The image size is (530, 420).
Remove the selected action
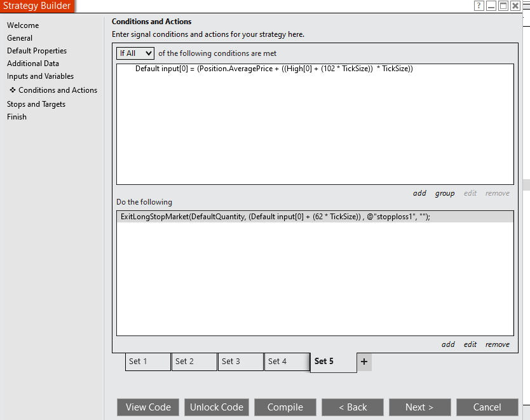[497, 344]
